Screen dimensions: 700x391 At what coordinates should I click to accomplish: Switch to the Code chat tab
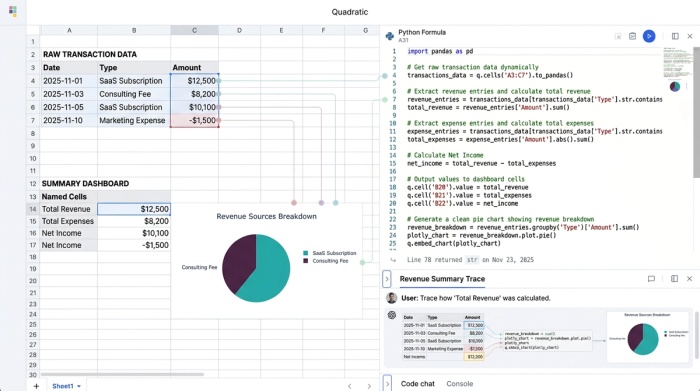(417, 384)
